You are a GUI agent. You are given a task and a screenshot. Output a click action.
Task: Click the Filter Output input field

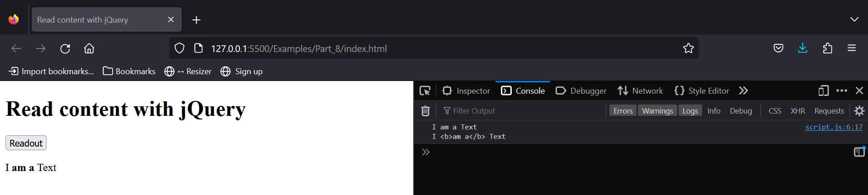(520, 111)
